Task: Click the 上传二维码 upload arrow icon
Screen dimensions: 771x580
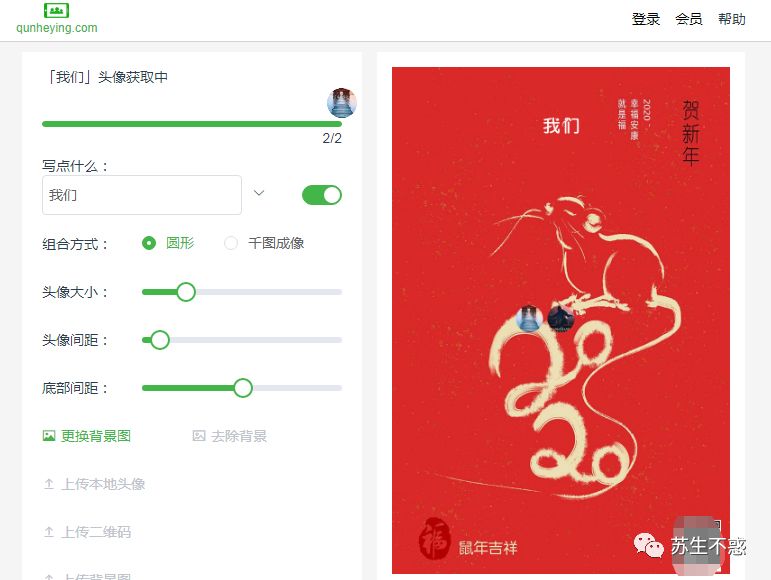Action: [49, 532]
